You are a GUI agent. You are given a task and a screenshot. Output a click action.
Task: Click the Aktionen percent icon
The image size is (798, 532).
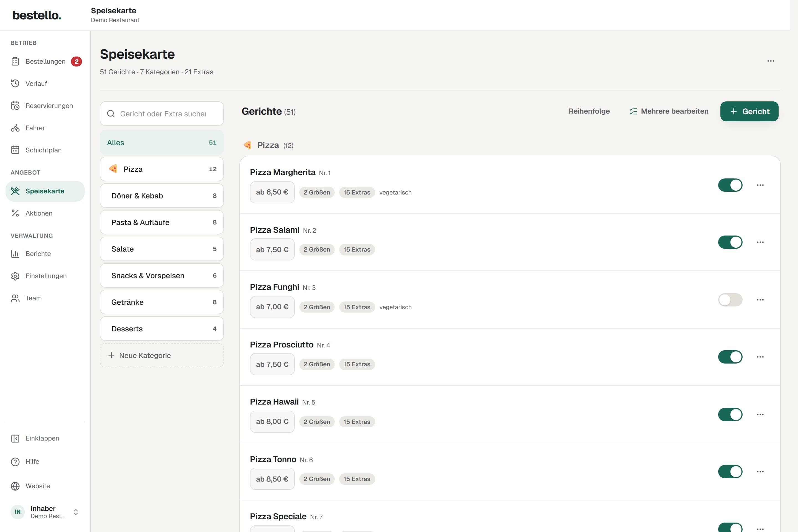(15, 213)
